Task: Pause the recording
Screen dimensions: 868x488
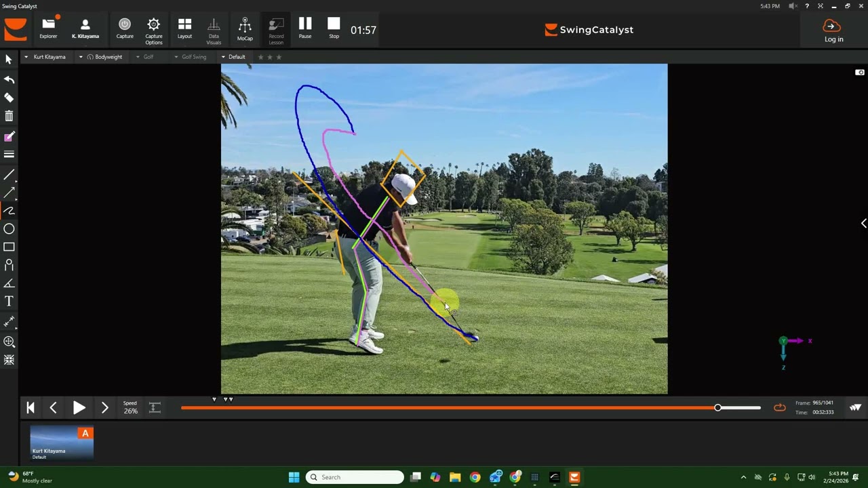Action: coord(305,28)
